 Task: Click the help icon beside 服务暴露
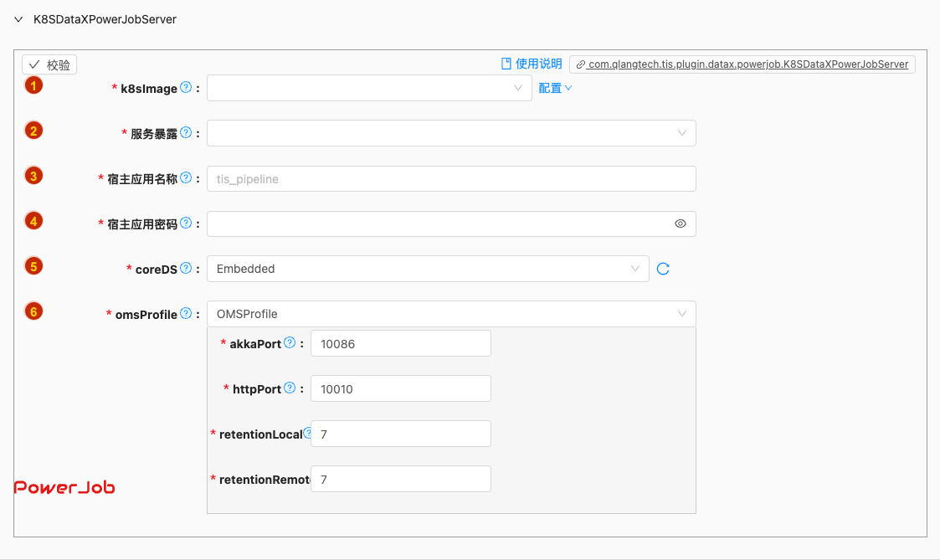tap(186, 132)
